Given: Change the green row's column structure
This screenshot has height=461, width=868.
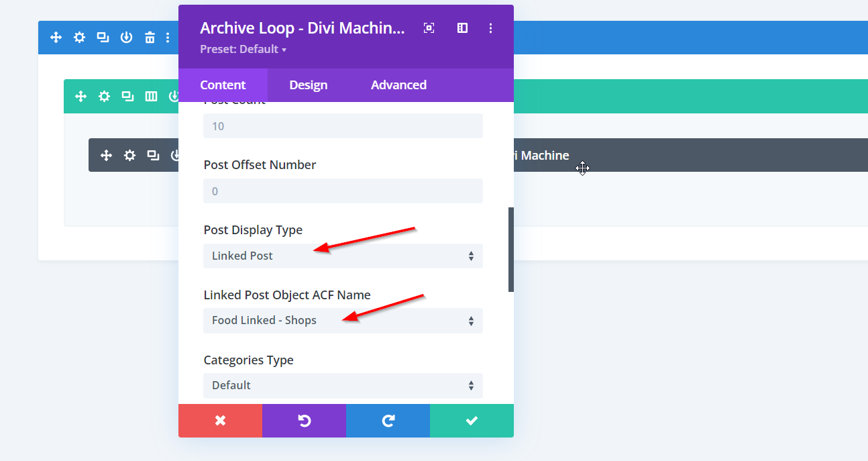Looking at the screenshot, I should click(x=151, y=97).
